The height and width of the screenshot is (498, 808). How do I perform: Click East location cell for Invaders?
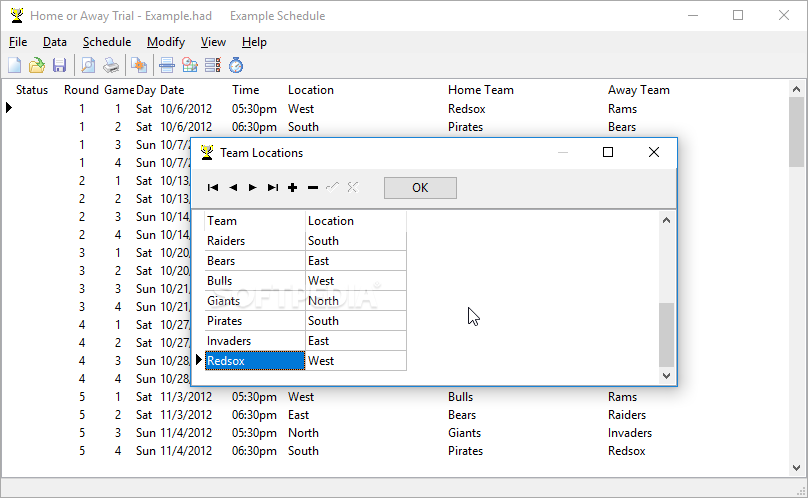(x=356, y=341)
